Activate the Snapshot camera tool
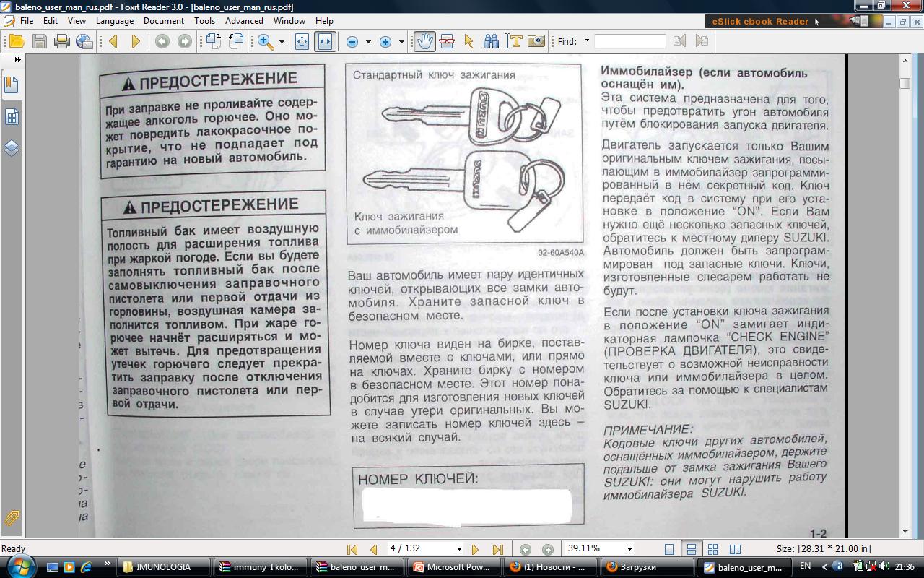The width and height of the screenshot is (924, 578). (536, 41)
